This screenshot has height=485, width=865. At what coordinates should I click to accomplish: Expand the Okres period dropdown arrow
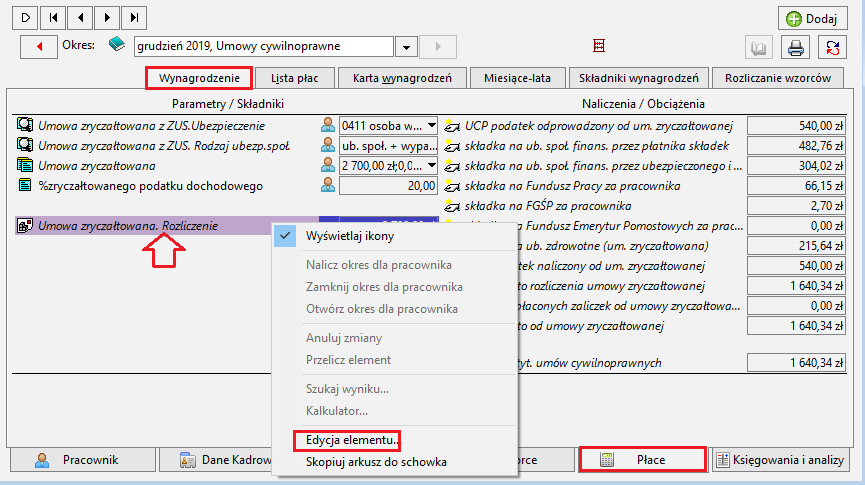[406, 47]
